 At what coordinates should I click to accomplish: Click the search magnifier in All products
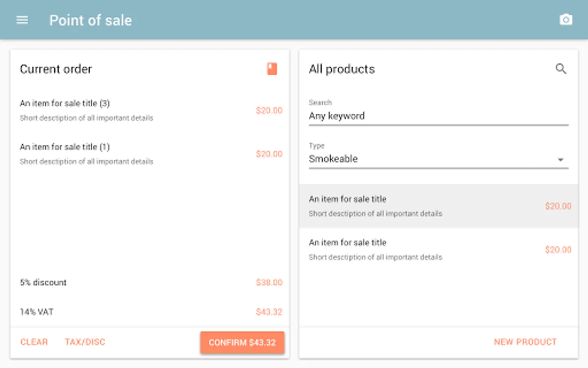[561, 69]
